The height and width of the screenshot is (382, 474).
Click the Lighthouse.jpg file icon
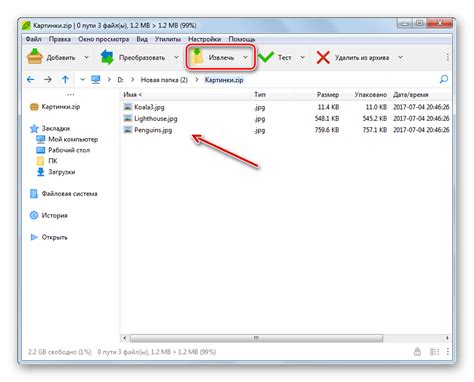128,118
